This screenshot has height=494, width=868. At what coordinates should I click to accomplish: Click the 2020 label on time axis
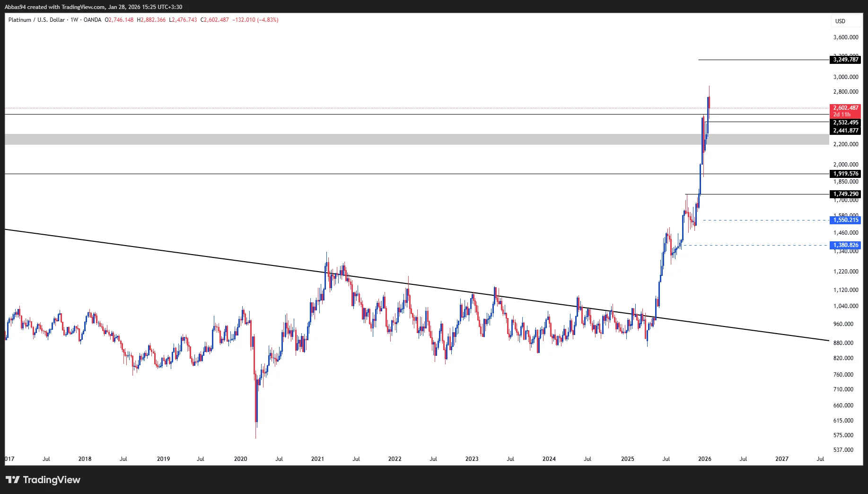click(240, 459)
